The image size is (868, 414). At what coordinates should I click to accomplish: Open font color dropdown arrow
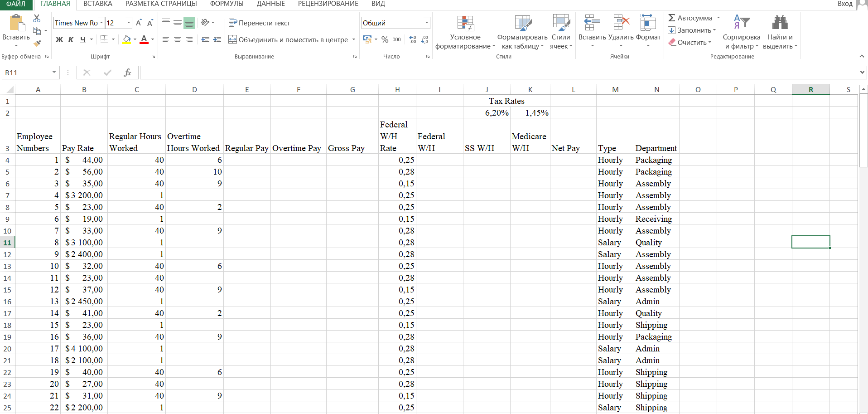click(x=153, y=39)
